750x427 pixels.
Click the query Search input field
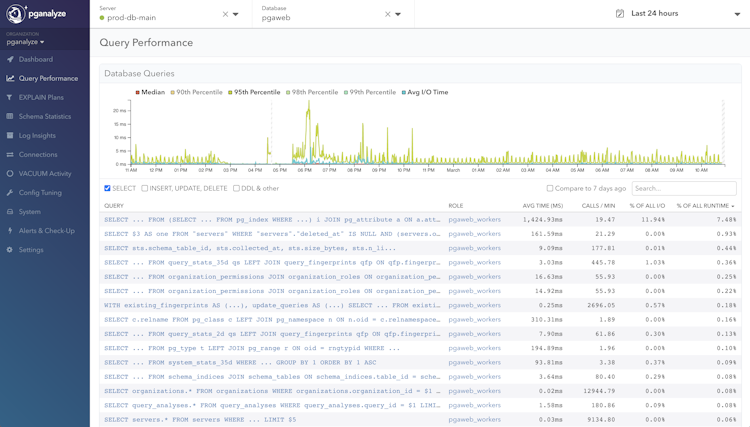pos(684,188)
